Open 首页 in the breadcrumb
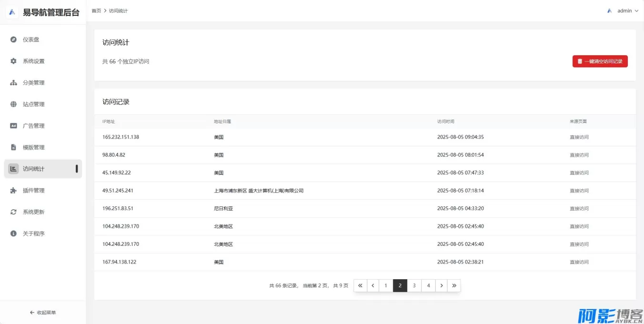 (96, 10)
